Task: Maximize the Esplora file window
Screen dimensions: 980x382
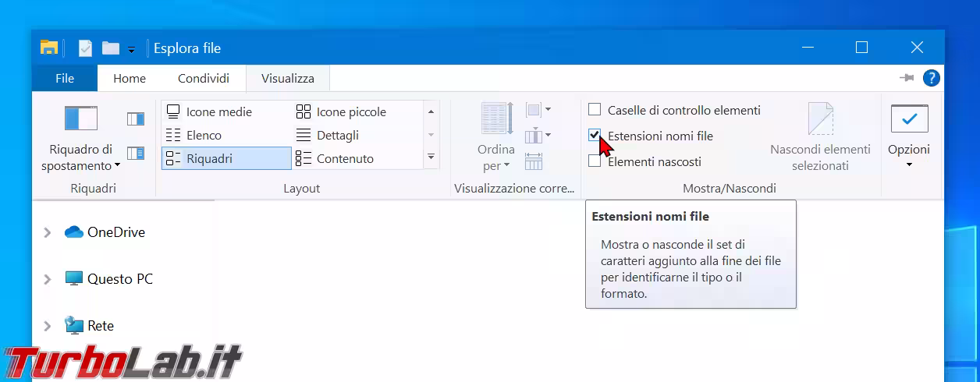Action: [861, 48]
